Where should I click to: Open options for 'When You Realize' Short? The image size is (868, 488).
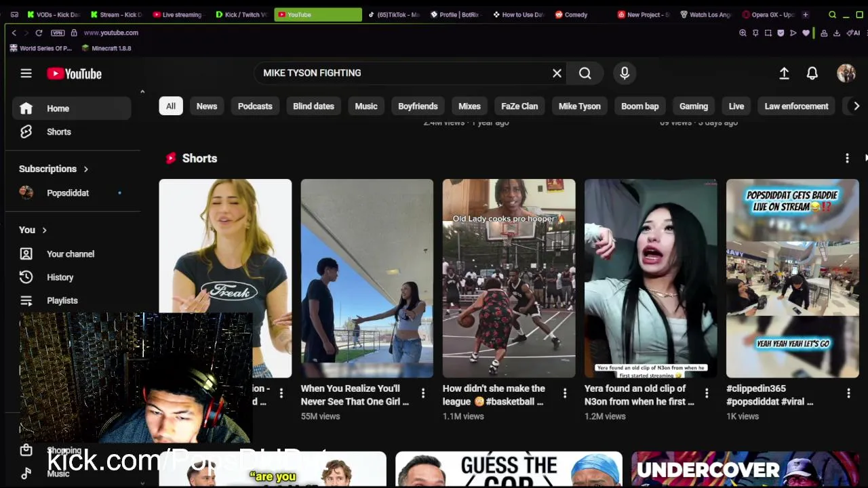pyautogui.click(x=422, y=393)
